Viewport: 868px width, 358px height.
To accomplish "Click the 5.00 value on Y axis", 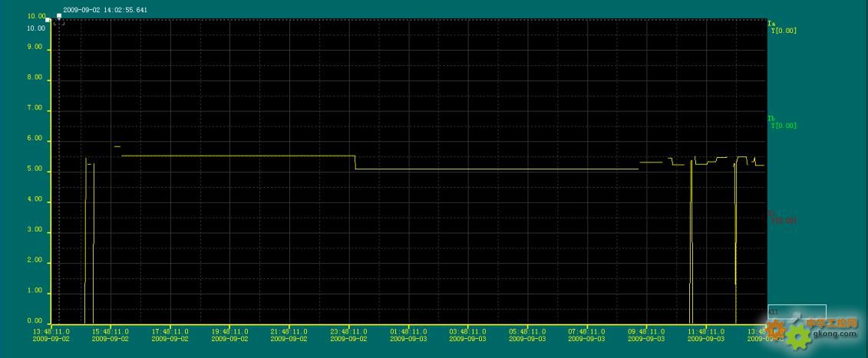I will [x=35, y=170].
